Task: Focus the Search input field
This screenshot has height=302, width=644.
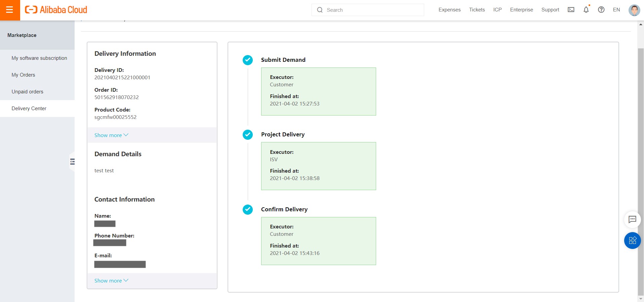Action: pyautogui.click(x=371, y=10)
